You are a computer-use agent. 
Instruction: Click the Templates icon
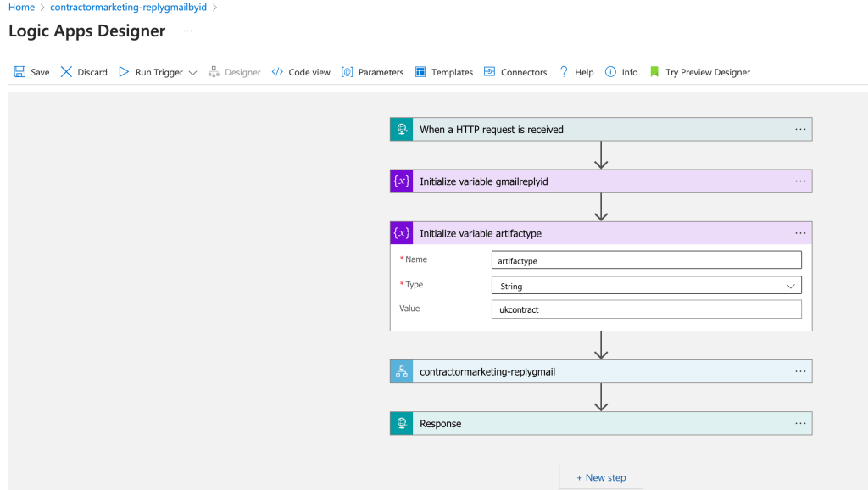[x=420, y=72]
